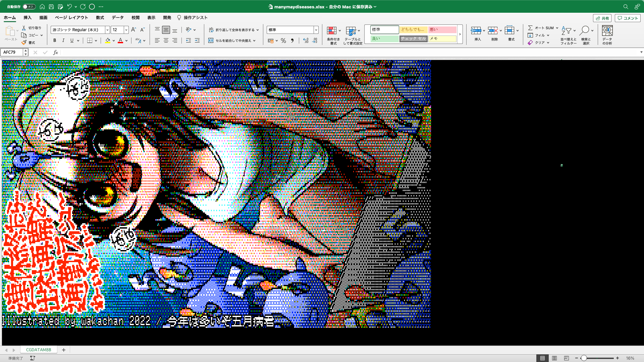
Task: Expand the borders dropdown arrow
Action: pyautogui.click(x=96, y=41)
